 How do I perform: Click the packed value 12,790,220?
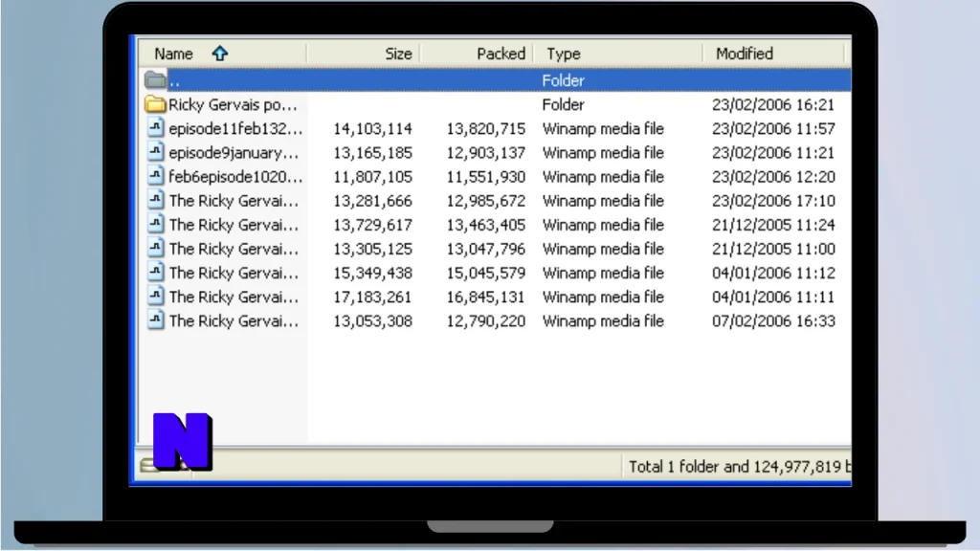485,321
